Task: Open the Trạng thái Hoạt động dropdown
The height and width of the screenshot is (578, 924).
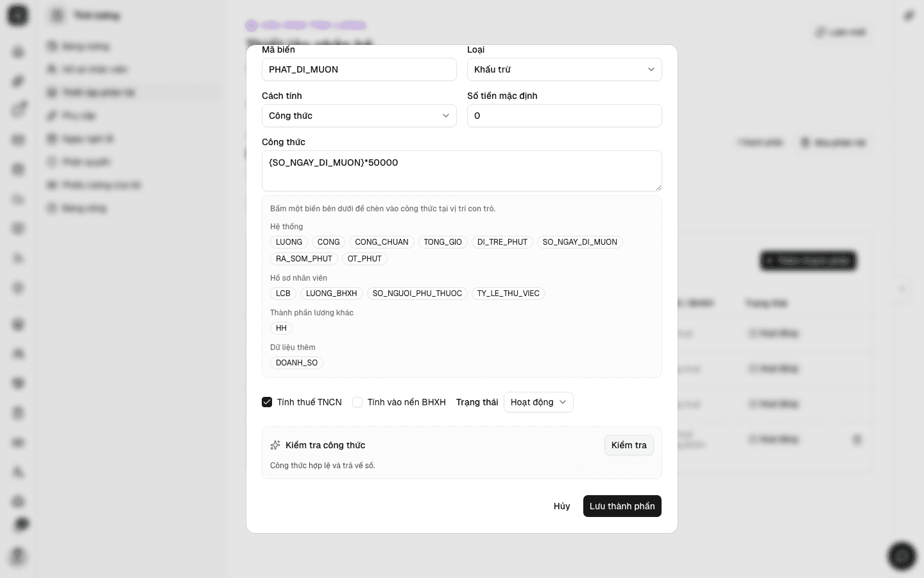Action: (x=538, y=402)
